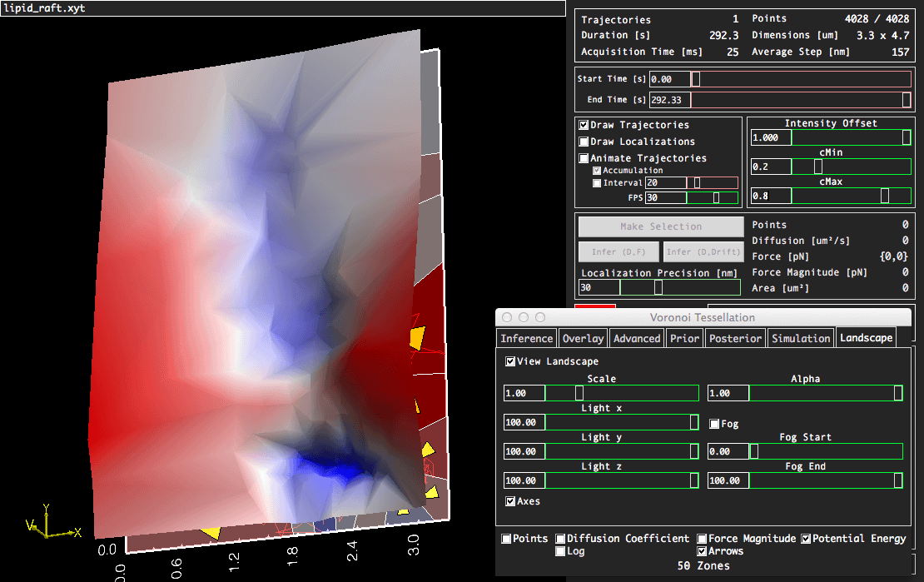
Task: Enable the Draw Localizations checkbox
Action: click(x=584, y=142)
